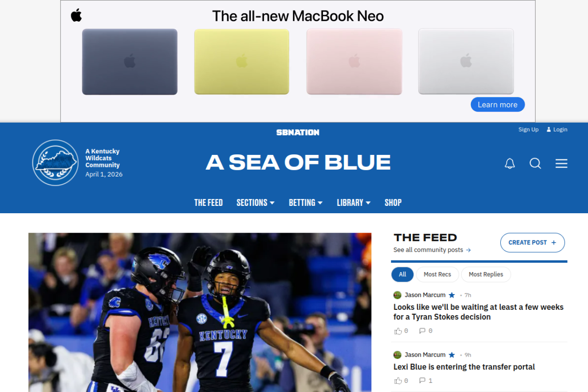Expand the Sections dropdown
This screenshot has height=392, width=588.
255,203
